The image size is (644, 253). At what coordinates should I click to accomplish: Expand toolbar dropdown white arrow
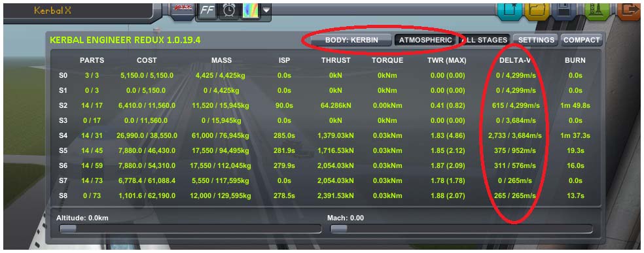pyautogui.click(x=266, y=10)
